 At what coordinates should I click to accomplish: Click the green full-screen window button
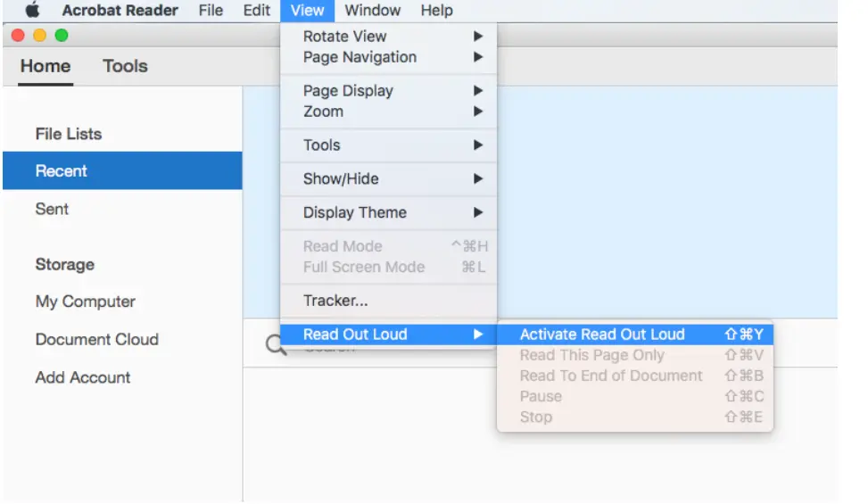[x=62, y=36]
